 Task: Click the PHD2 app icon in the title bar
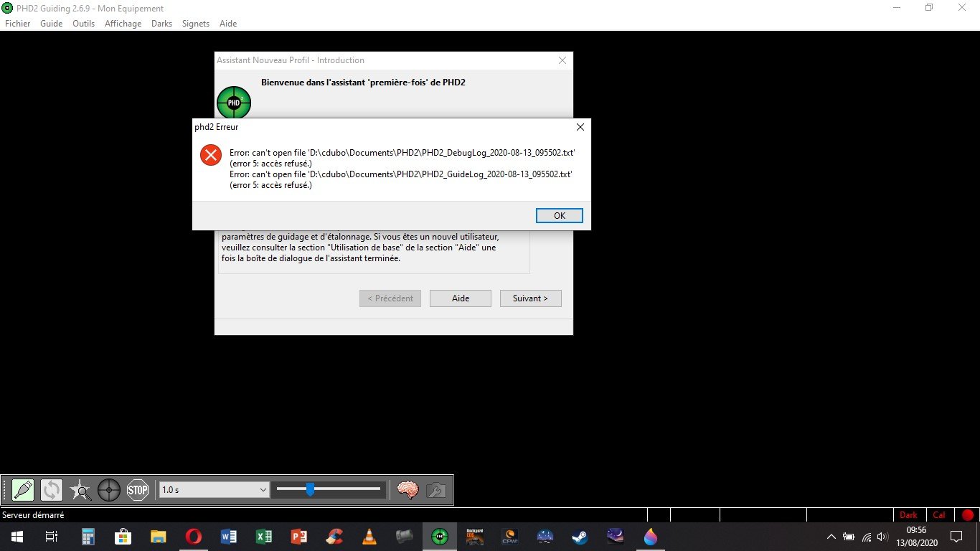[x=7, y=8]
